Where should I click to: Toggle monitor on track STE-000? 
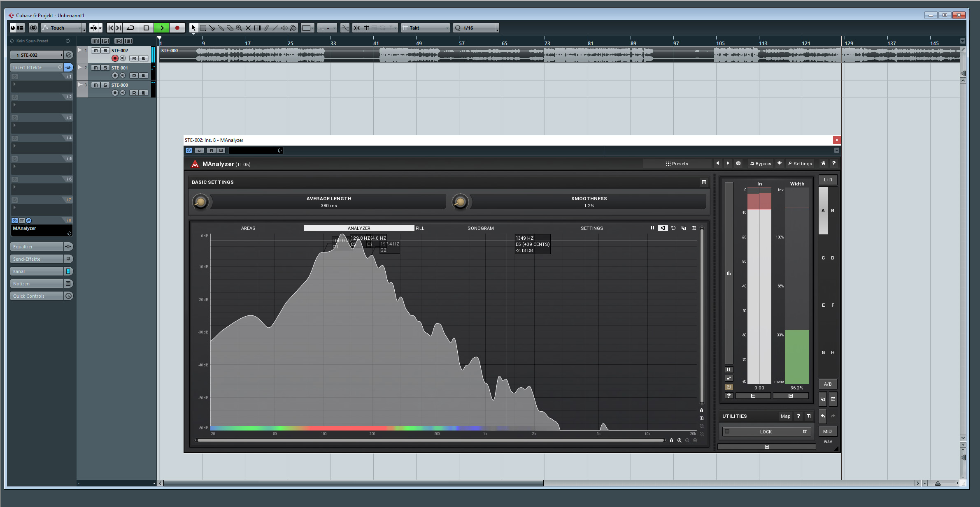click(x=122, y=93)
